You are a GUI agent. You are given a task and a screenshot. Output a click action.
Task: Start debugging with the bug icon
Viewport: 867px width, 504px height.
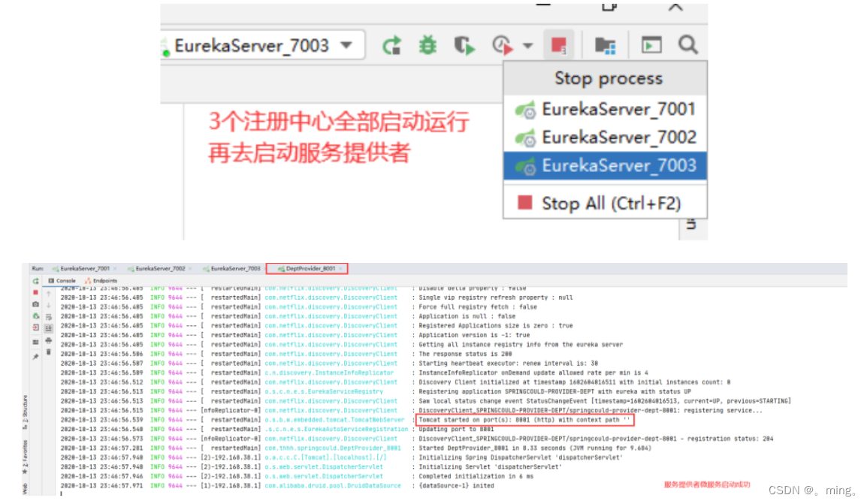point(427,45)
